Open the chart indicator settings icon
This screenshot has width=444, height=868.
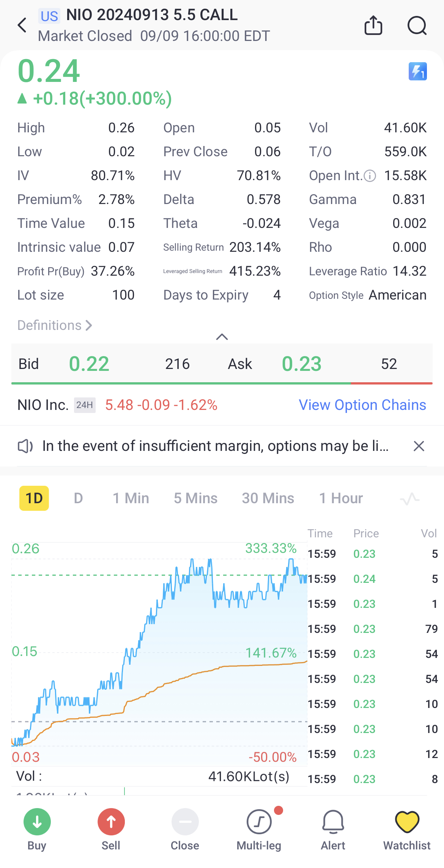(409, 499)
